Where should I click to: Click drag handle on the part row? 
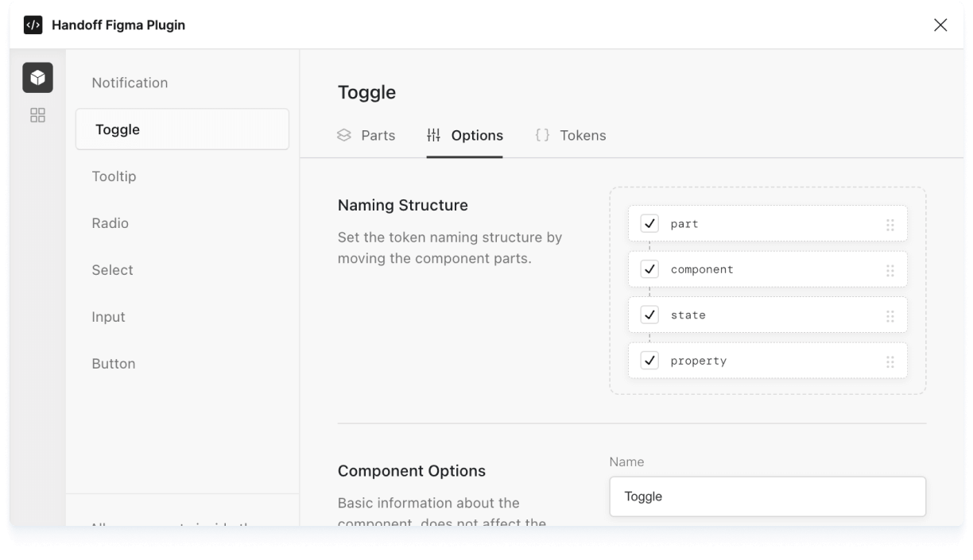890,225
